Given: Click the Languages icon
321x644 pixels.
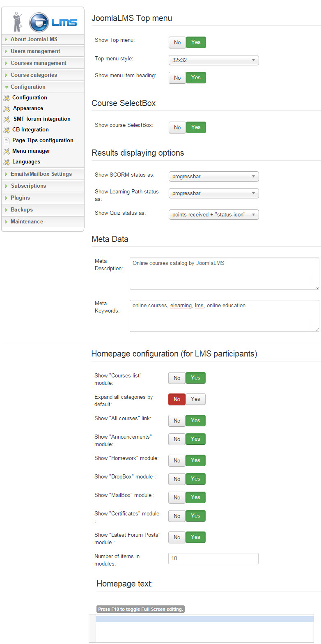Looking at the screenshot, I should point(6,162).
